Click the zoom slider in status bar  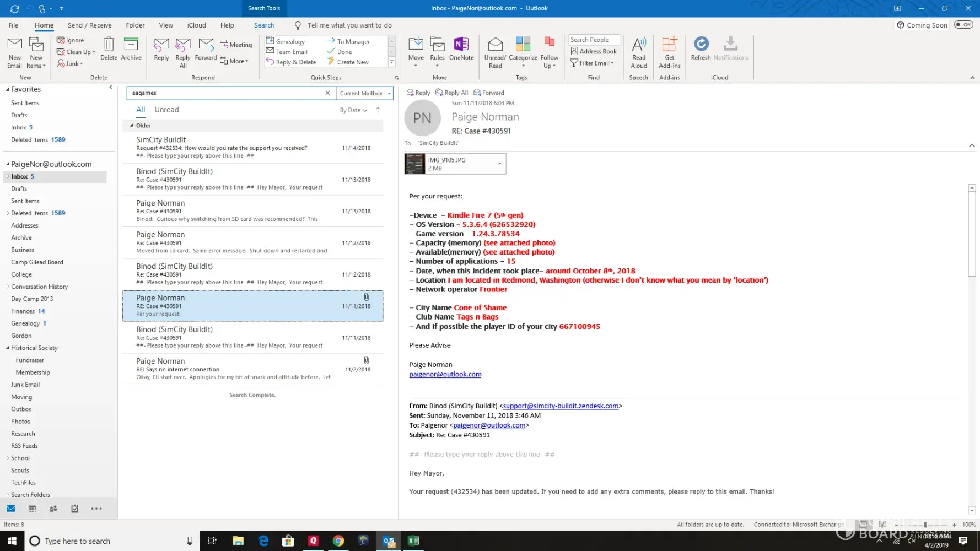(926, 525)
